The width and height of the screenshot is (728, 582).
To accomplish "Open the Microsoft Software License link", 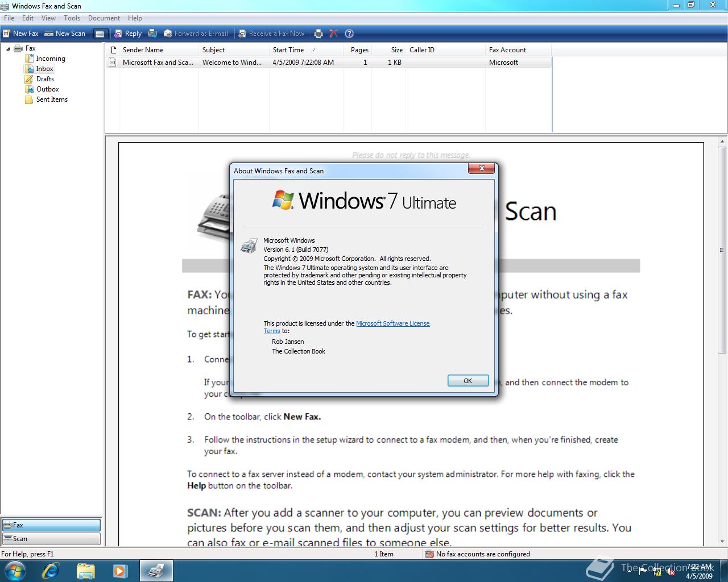I will click(x=393, y=323).
